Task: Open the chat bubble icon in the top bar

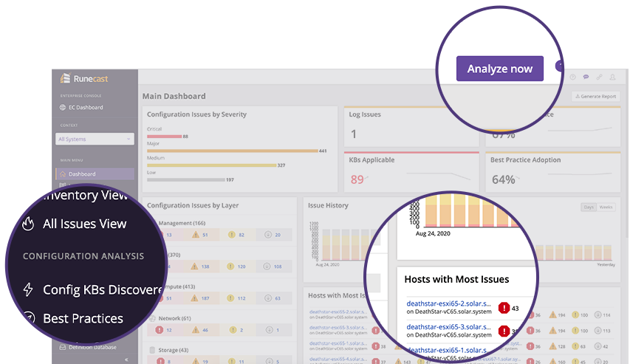Action: [x=586, y=77]
